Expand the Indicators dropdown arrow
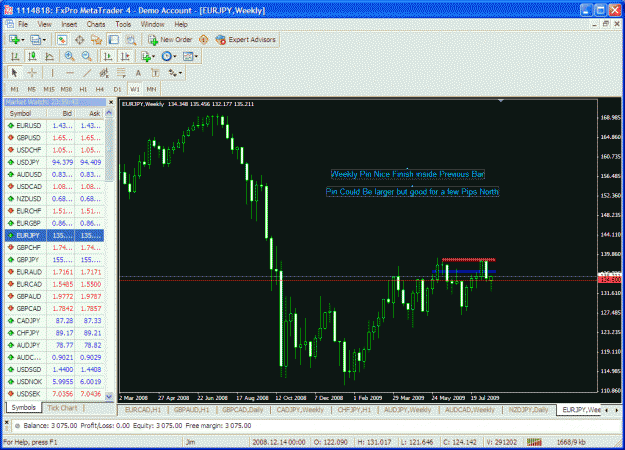 coord(153,57)
